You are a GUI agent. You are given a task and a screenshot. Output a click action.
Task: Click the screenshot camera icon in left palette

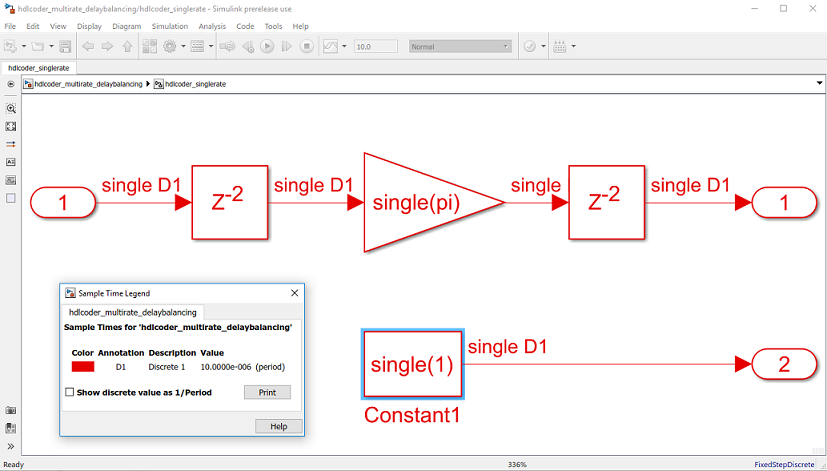(x=11, y=410)
